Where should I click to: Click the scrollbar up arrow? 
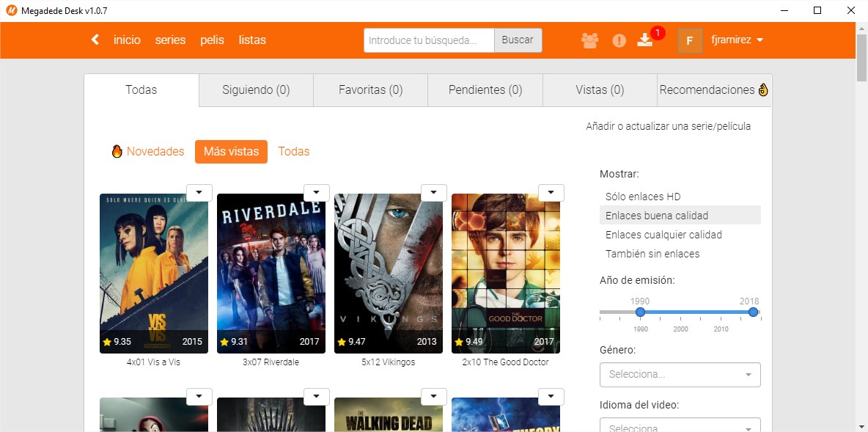(x=862, y=27)
